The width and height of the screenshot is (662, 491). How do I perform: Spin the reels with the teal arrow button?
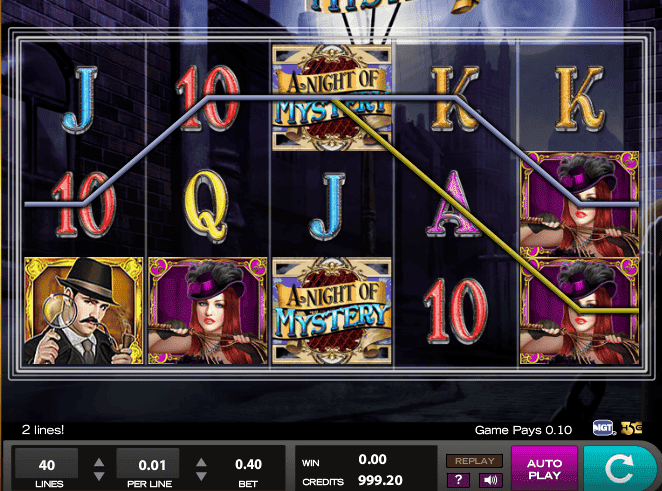pyautogui.click(x=620, y=467)
